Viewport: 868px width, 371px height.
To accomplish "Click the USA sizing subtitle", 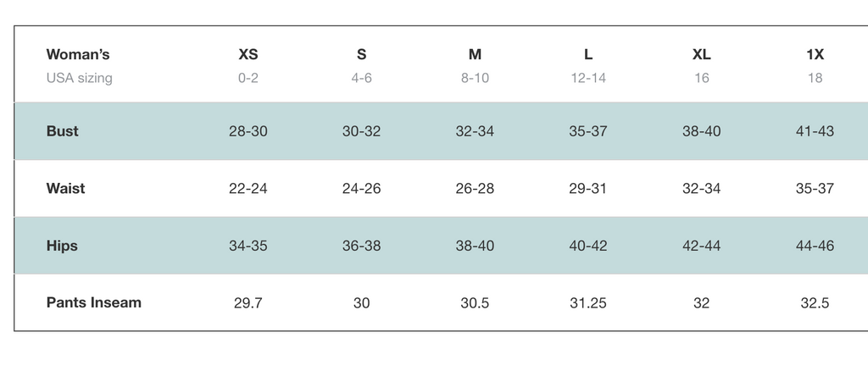I will 80,78.
